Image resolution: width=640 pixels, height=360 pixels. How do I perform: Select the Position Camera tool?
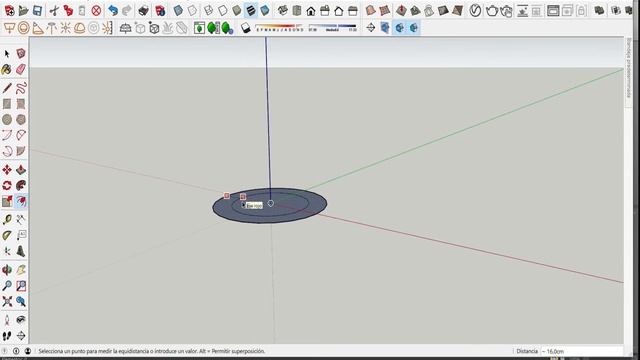[x=7, y=320]
